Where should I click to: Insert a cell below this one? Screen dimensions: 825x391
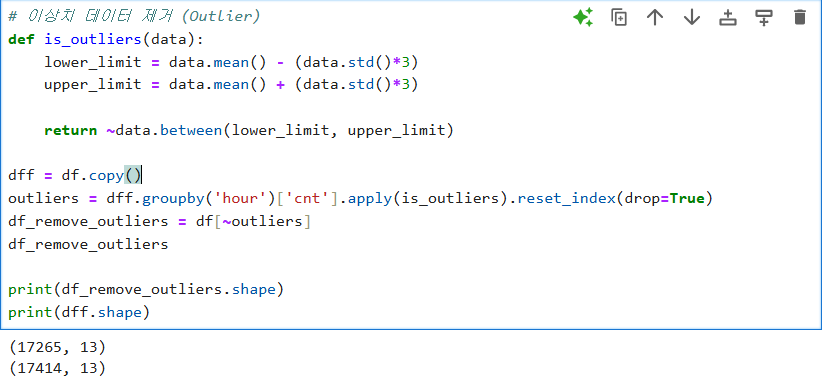pyautogui.click(x=763, y=17)
